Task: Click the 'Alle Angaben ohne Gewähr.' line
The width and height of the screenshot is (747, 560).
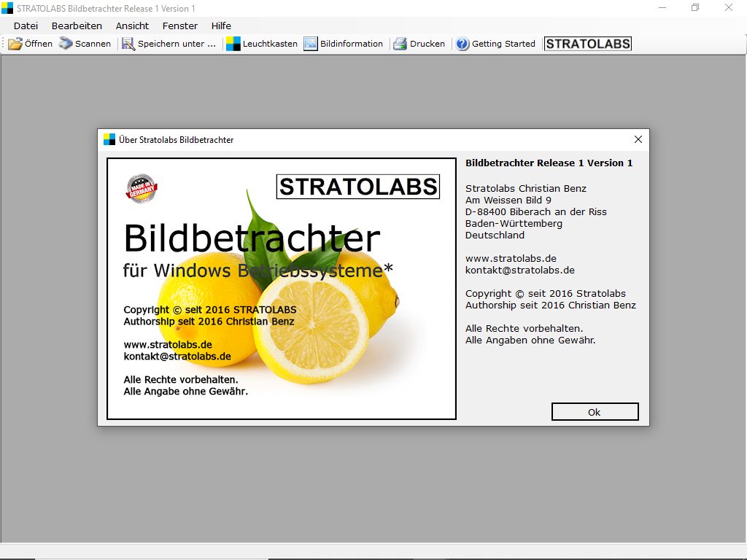Action: click(x=530, y=340)
